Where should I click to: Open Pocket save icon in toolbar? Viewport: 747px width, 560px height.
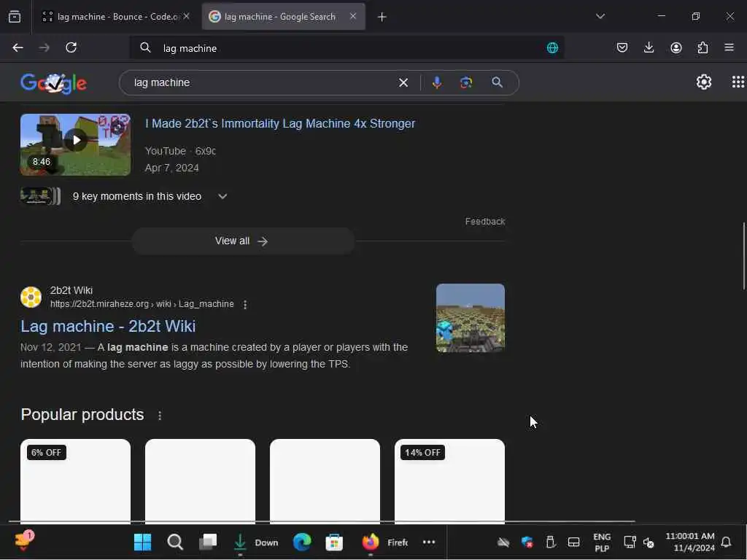[622, 47]
